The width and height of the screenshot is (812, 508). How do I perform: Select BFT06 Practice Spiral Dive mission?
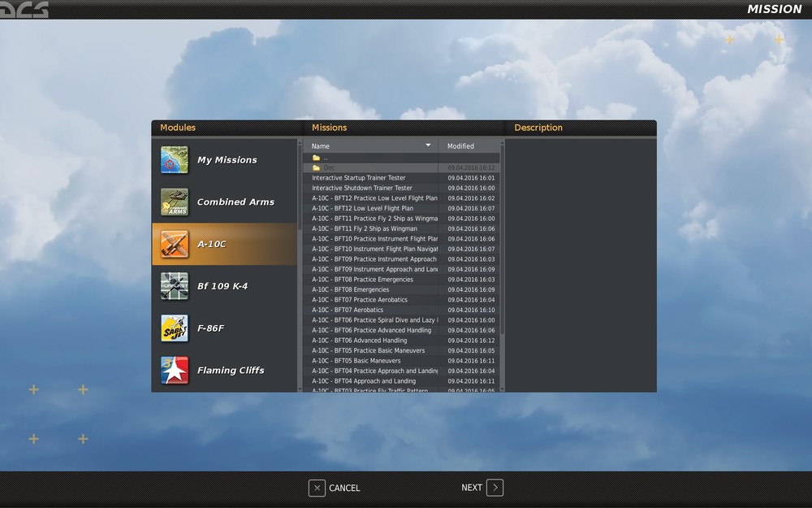pos(402,320)
